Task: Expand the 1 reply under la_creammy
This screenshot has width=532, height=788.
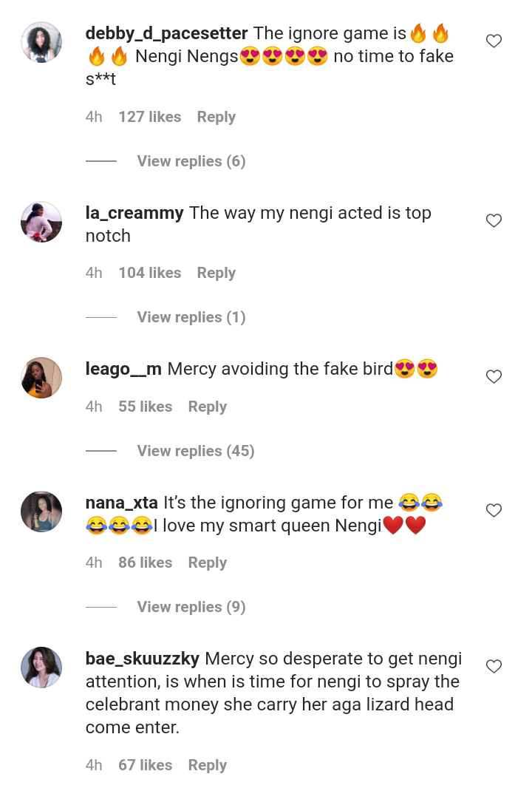Action: coord(191,317)
